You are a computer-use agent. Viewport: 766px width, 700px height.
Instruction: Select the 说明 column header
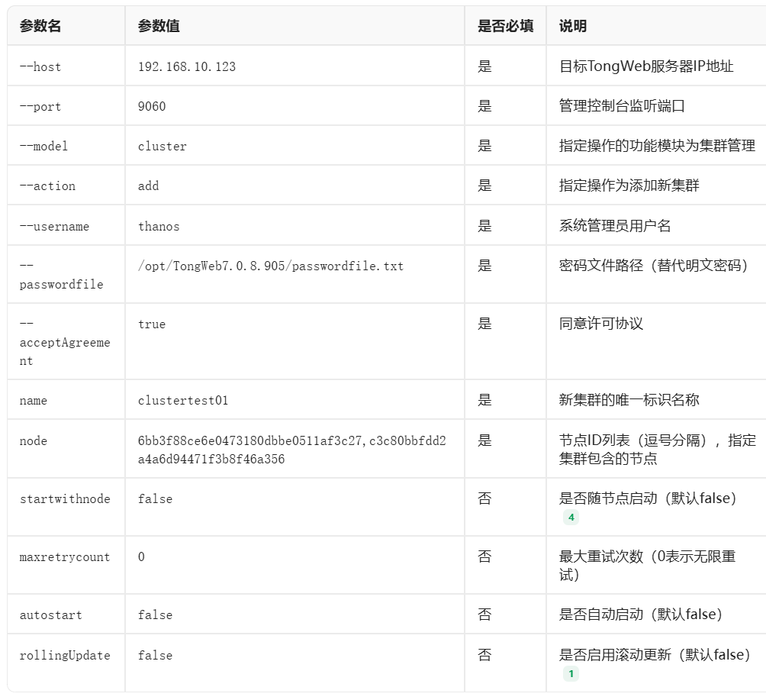tap(573, 26)
